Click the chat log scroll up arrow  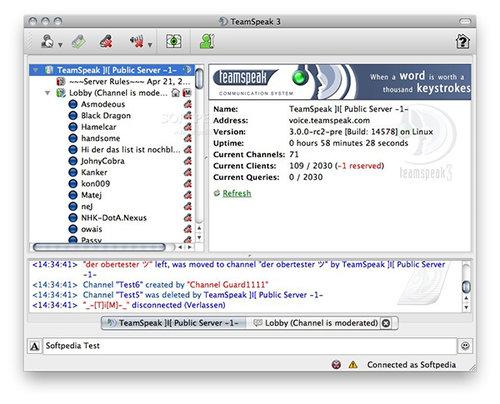pyautogui.click(x=466, y=298)
